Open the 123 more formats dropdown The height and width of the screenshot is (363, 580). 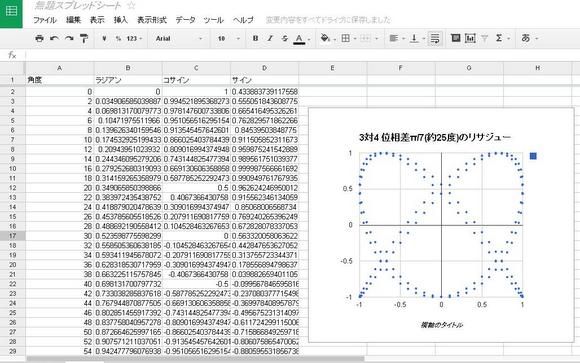click(134, 38)
